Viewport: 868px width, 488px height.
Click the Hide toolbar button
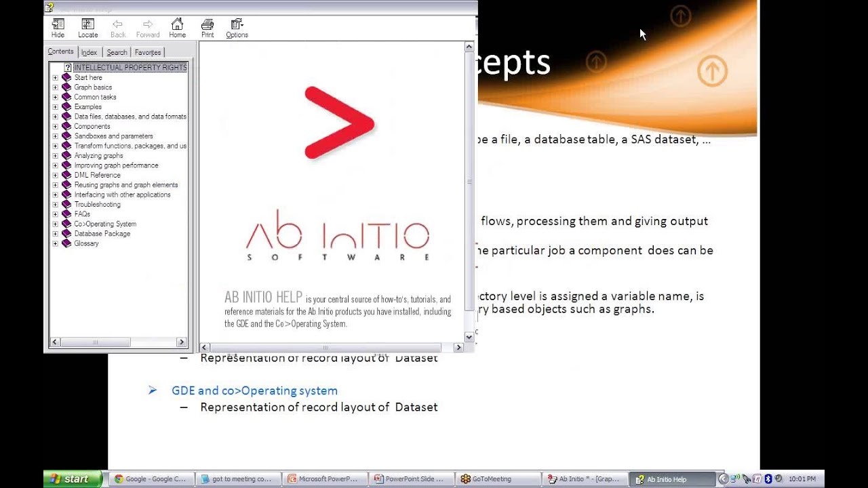(58, 28)
